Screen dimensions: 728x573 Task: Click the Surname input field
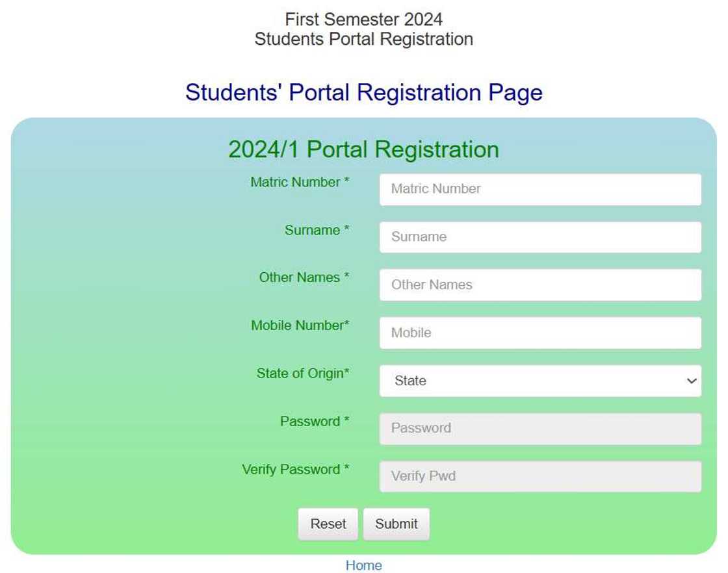point(539,236)
